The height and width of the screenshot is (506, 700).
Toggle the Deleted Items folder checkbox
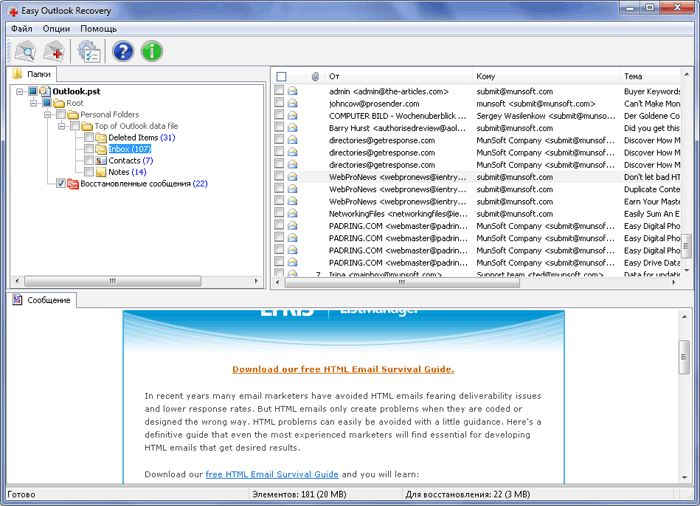pyautogui.click(x=89, y=137)
